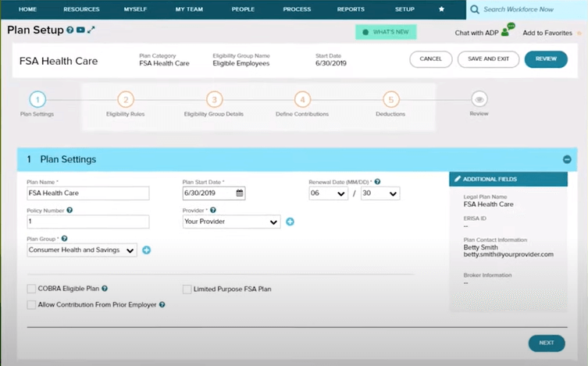Select the MY TEAM menu item
588x366 pixels.
click(x=190, y=9)
